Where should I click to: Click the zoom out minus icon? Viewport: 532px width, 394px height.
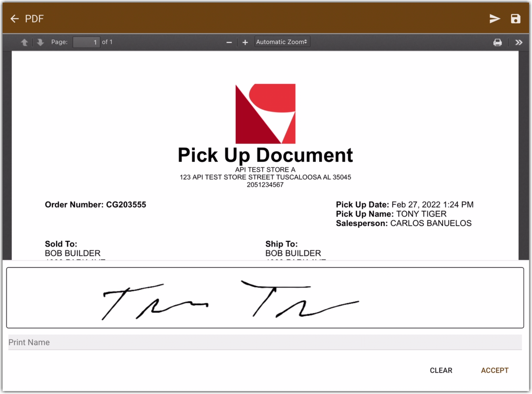tap(229, 42)
